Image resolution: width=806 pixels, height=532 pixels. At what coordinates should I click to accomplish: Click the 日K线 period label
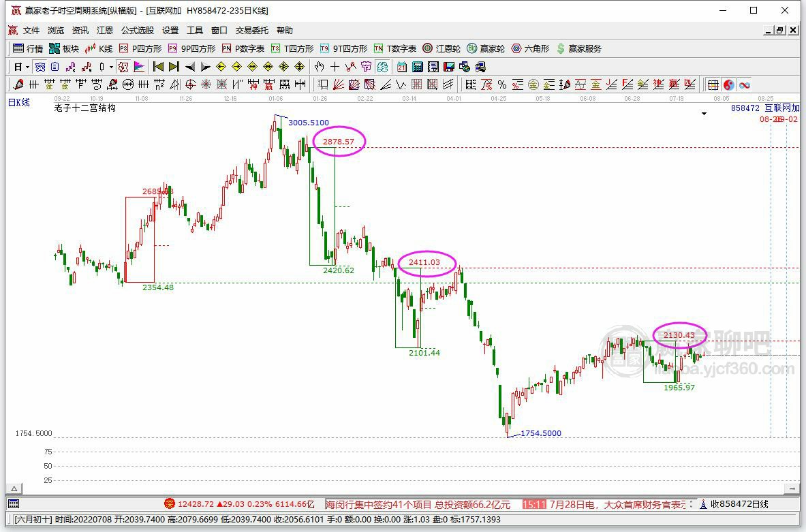pyautogui.click(x=19, y=102)
